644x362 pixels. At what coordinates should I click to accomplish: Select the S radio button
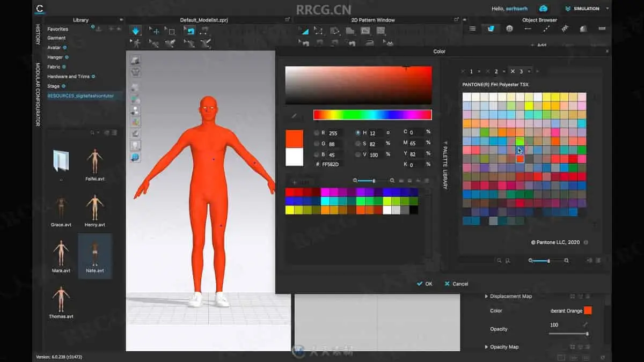pyautogui.click(x=358, y=144)
